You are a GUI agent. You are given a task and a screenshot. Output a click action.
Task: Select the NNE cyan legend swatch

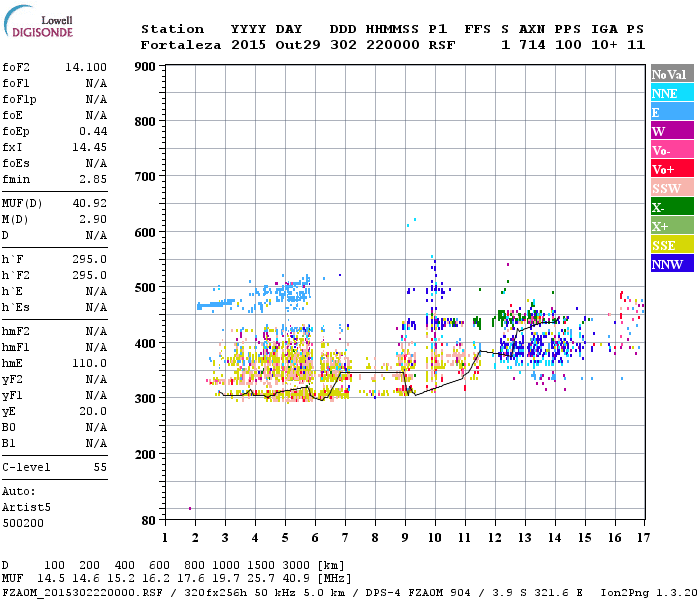click(672, 93)
